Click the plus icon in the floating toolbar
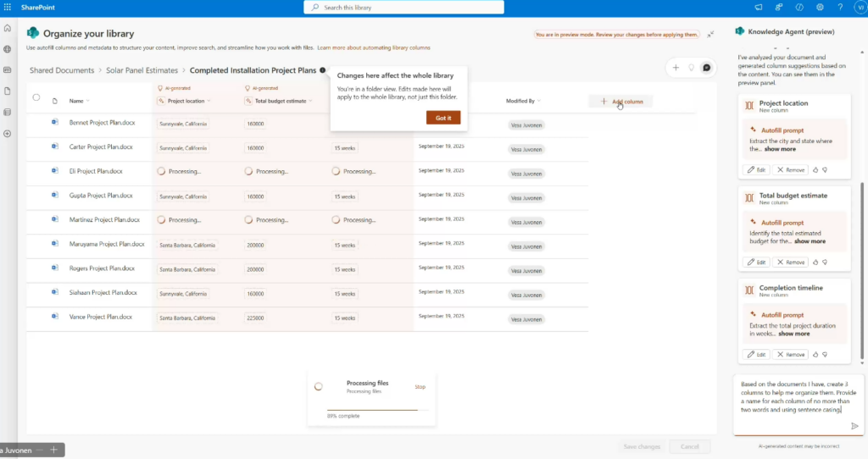 676,68
